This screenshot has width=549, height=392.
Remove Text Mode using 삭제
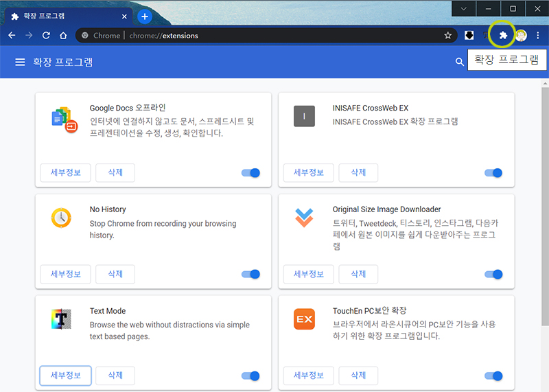(x=115, y=376)
